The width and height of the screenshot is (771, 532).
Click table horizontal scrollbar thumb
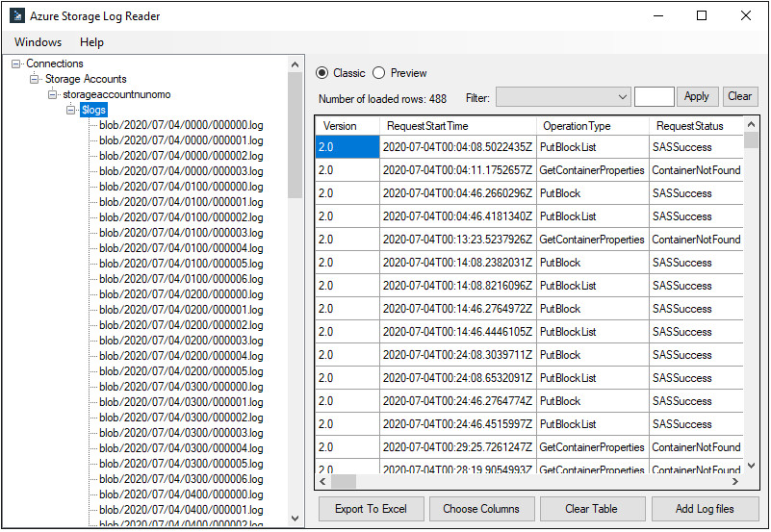[x=344, y=481]
